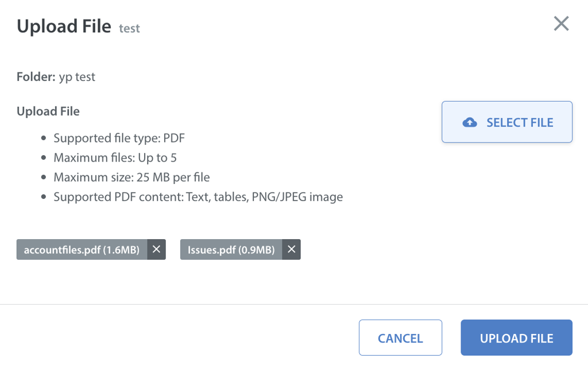Click the bold Upload File section heading
This screenshot has height=369, width=588.
point(48,111)
